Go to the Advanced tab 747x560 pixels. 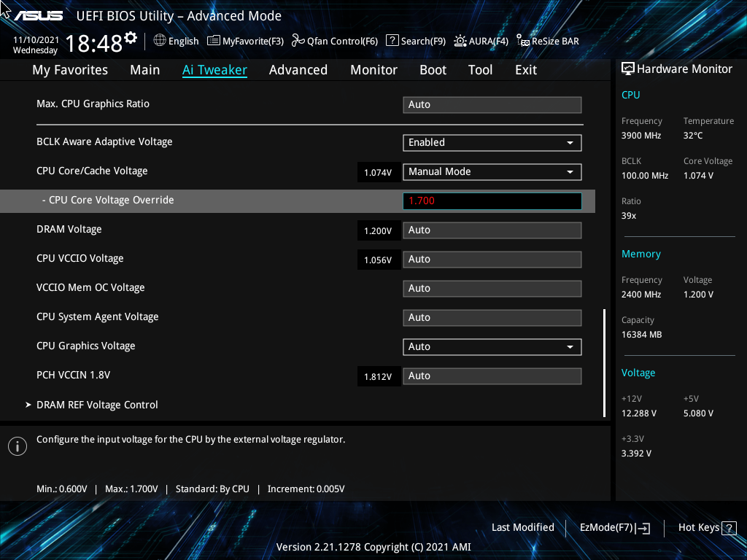point(298,70)
